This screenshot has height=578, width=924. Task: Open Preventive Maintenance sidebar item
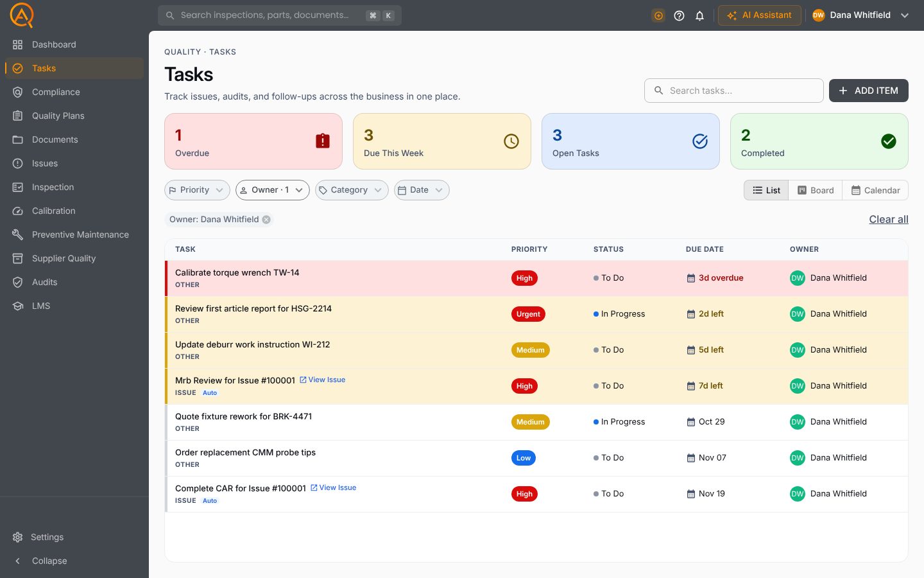click(74, 234)
